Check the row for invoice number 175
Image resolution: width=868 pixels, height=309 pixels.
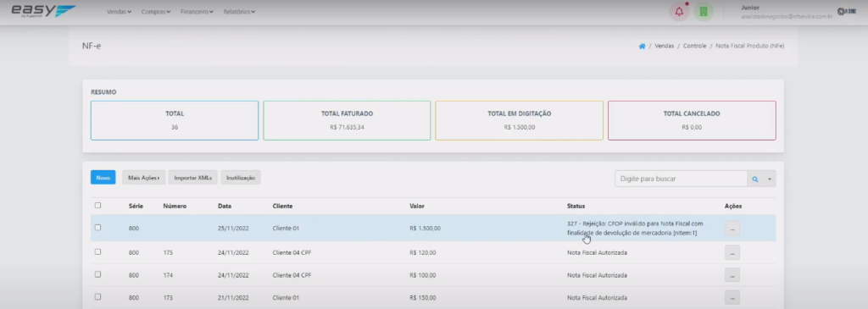tap(98, 251)
